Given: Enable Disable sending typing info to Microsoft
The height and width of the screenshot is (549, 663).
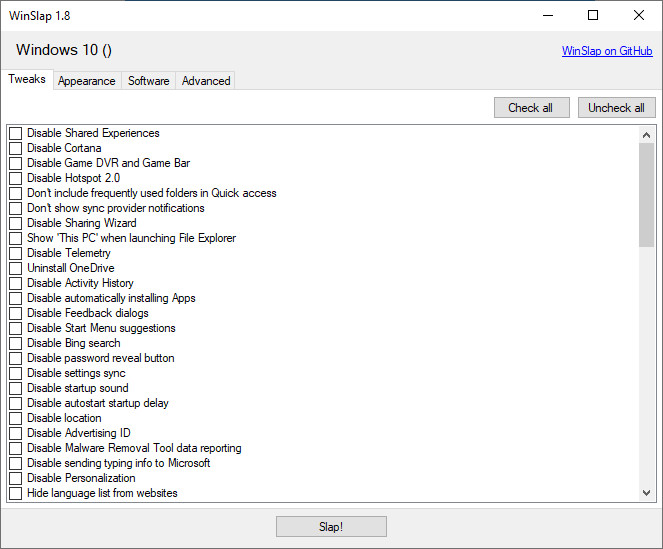Looking at the screenshot, I should pos(16,463).
